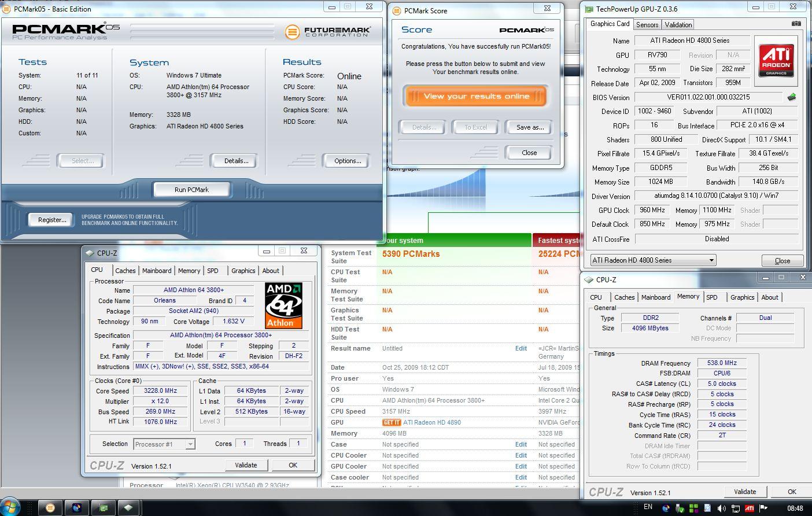Close the PCMark Score dialog with Close button

(x=529, y=153)
